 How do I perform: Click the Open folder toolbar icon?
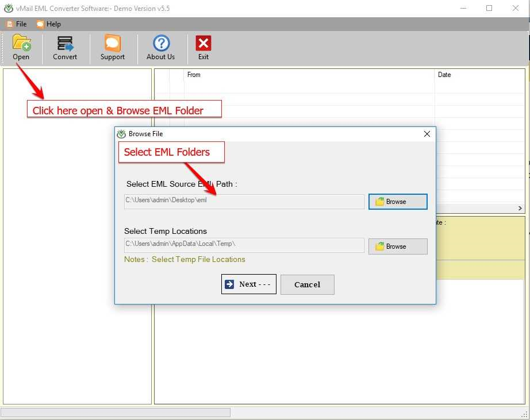tap(21, 44)
